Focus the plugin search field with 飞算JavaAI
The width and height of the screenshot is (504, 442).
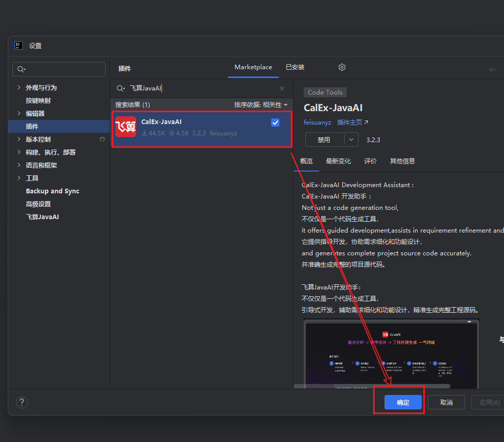pyautogui.click(x=201, y=88)
